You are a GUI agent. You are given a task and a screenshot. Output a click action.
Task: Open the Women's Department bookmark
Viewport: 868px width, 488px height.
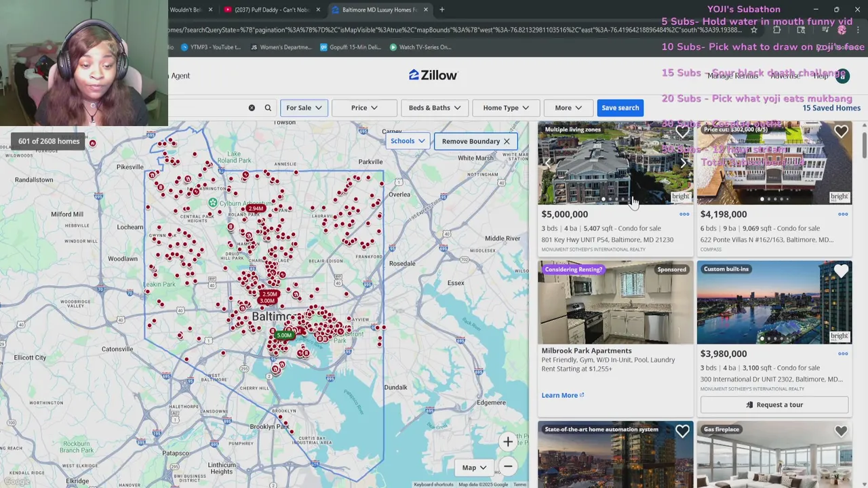(x=281, y=47)
